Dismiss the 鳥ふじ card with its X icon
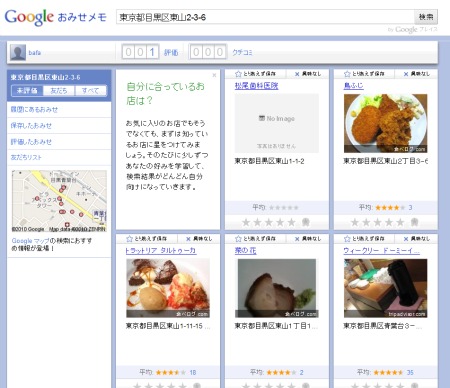 [406, 74]
